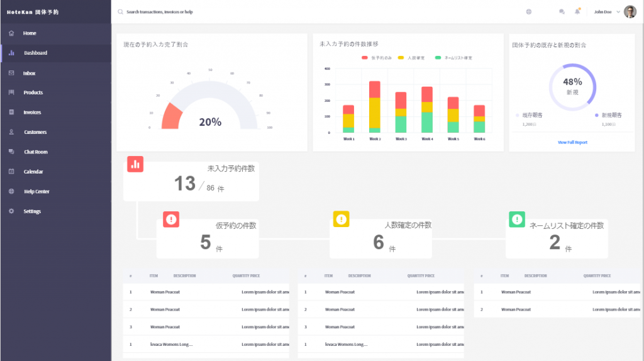Open notifications bell icon
The height and width of the screenshot is (361, 644).
(x=577, y=11)
